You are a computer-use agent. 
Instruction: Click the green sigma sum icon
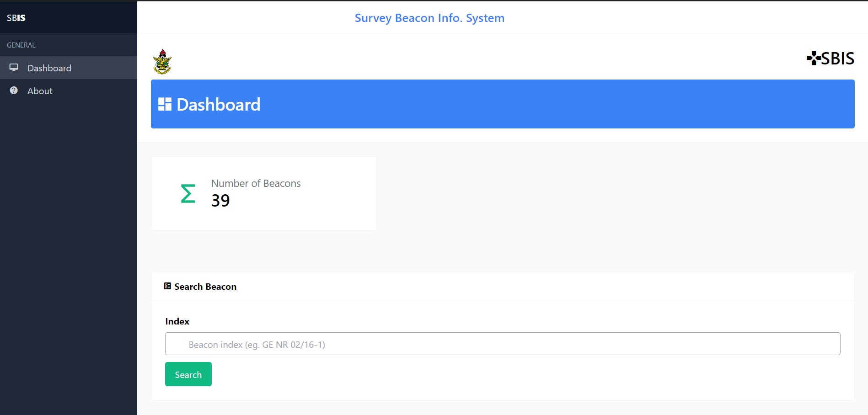point(188,193)
